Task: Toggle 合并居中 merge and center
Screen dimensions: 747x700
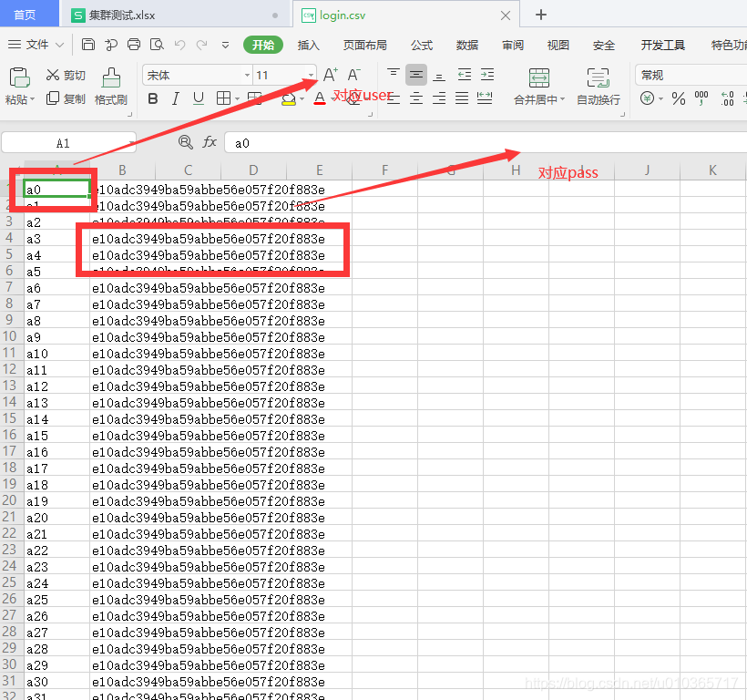Action: click(x=537, y=87)
